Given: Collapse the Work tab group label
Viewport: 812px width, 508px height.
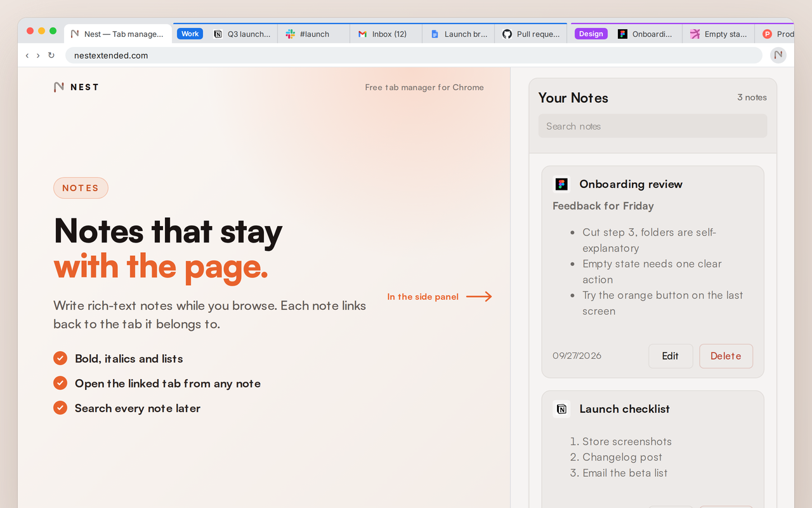Looking at the screenshot, I should [190, 34].
